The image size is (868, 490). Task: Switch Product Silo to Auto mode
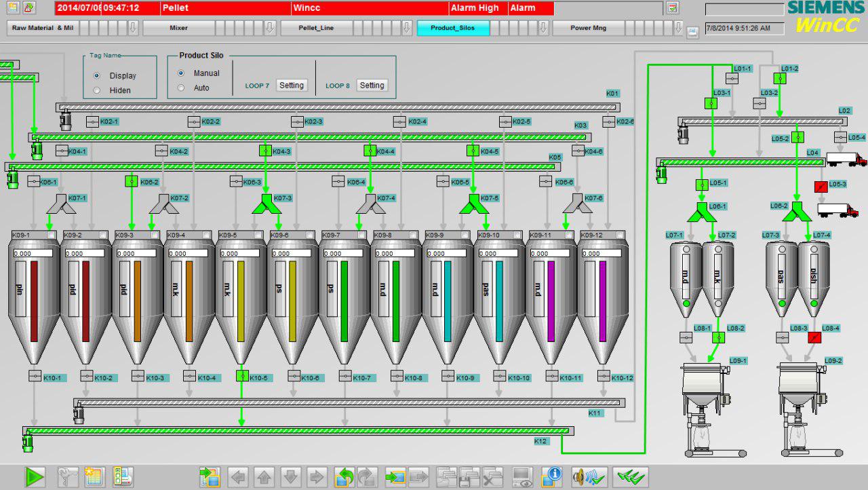[181, 88]
